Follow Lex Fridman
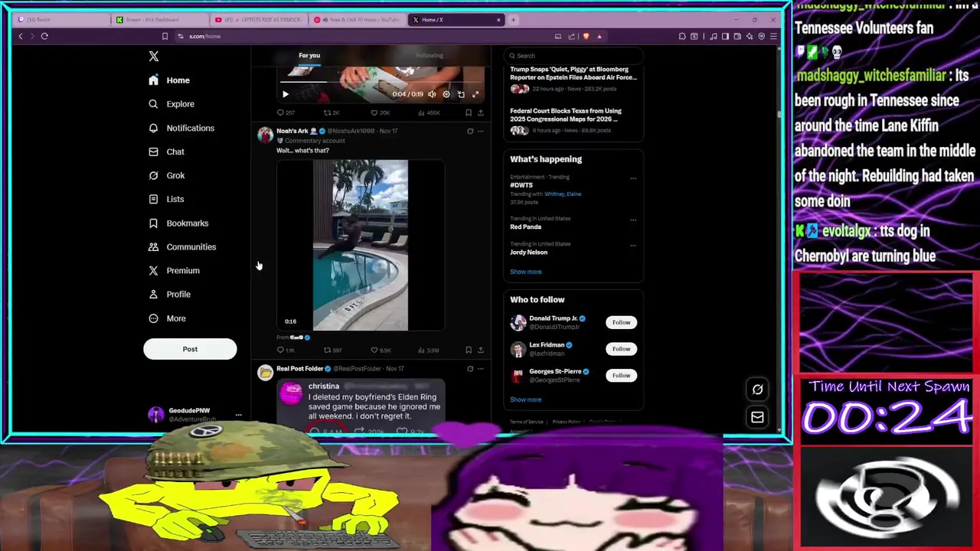 tap(621, 349)
